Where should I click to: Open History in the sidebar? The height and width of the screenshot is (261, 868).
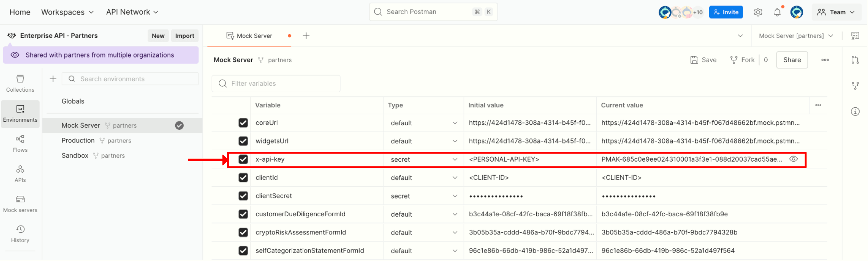[x=20, y=234]
